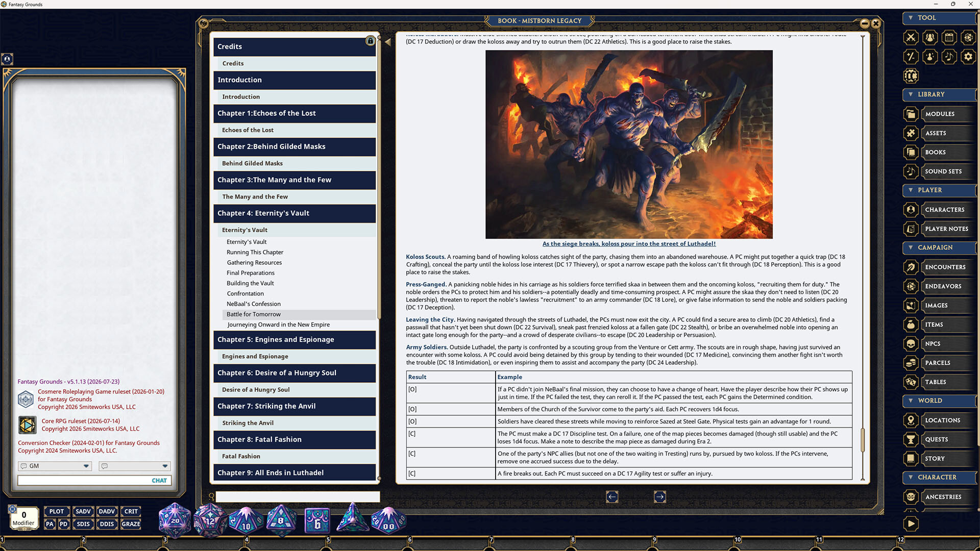Image resolution: width=980 pixels, height=551 pixels.
Task: Open the chat mode dropdown arrow
Action: [164, 466]
